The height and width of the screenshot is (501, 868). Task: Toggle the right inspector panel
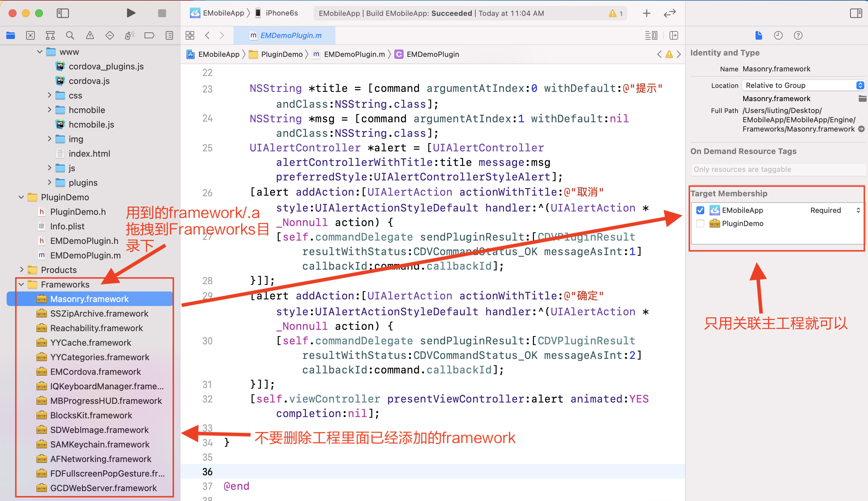(x=856, y=13)
